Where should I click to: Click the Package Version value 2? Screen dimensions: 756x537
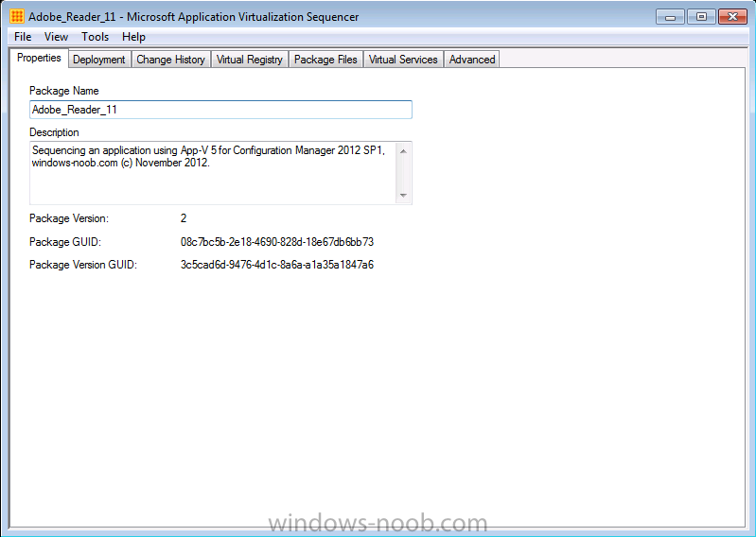(x=184, y=218)
